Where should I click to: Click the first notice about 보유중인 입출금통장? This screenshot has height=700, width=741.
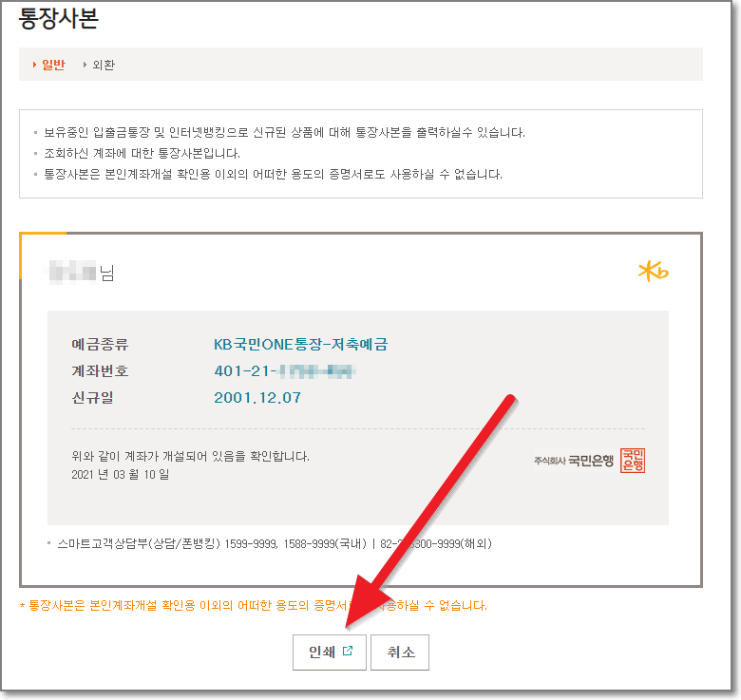point(284,132)
